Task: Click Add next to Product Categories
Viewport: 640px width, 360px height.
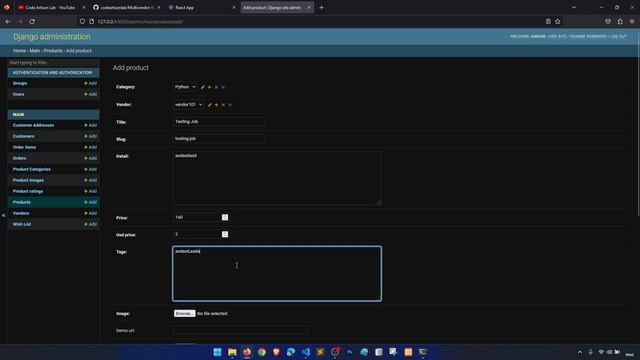Action: (91, 169)
